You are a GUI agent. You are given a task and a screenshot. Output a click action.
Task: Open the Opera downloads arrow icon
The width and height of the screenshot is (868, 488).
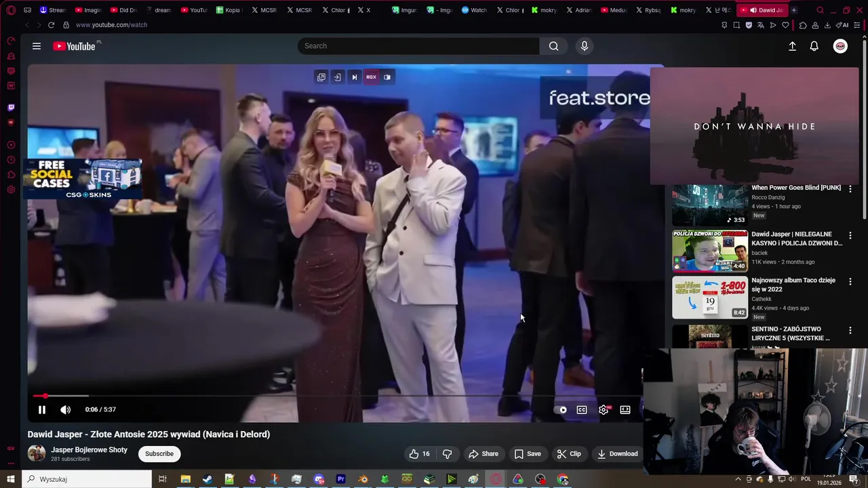pos(827,25)
